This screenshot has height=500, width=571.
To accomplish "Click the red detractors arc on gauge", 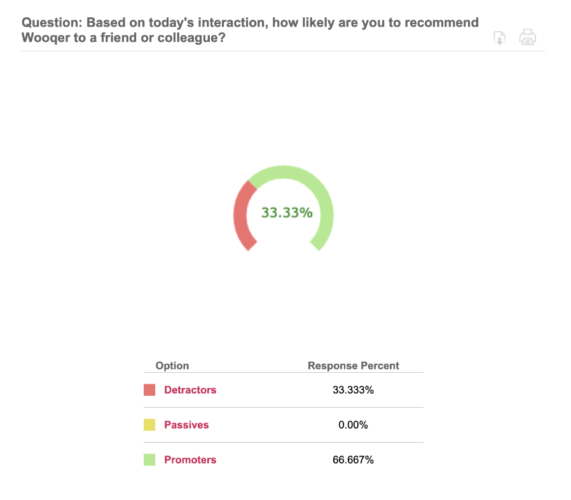I will (241, 215).
